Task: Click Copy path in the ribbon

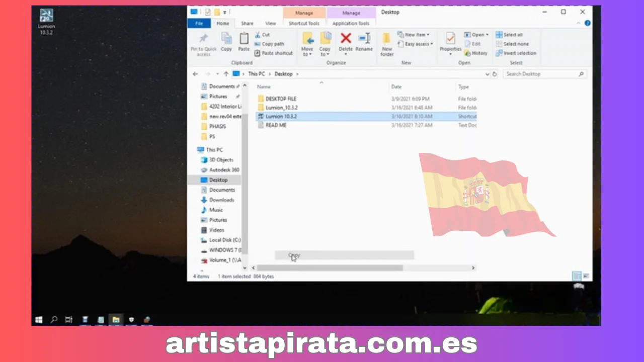Action: click(x=269, y=44)
